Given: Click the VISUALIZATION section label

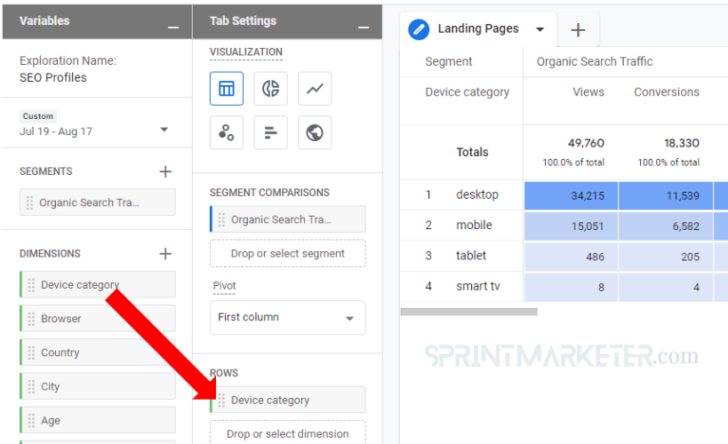Looking at the screenshot, I should click(246, 52).
